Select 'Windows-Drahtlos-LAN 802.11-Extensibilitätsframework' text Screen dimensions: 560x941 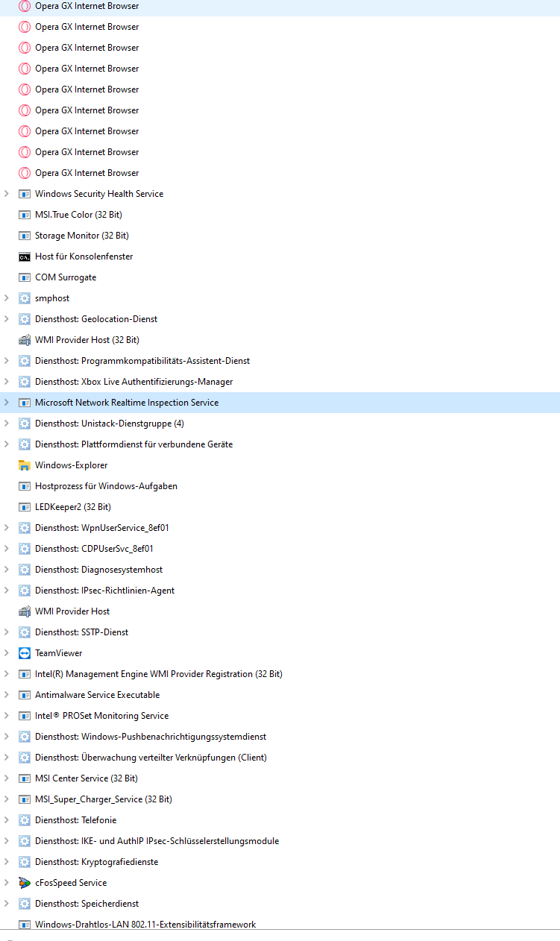click(145, 925)
